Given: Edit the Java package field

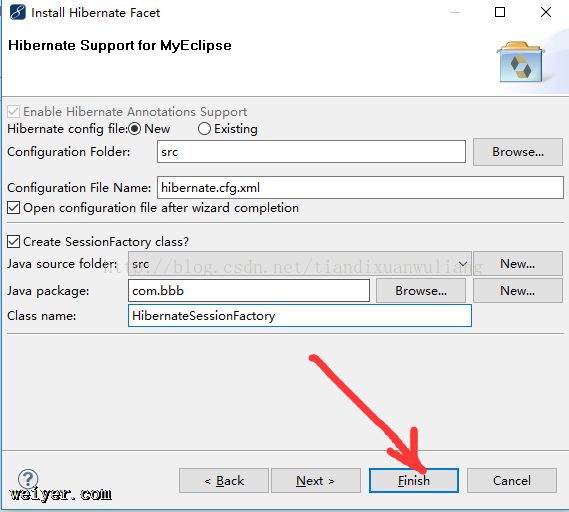Looking at the screenshot, I should click(x=249, y=291).
